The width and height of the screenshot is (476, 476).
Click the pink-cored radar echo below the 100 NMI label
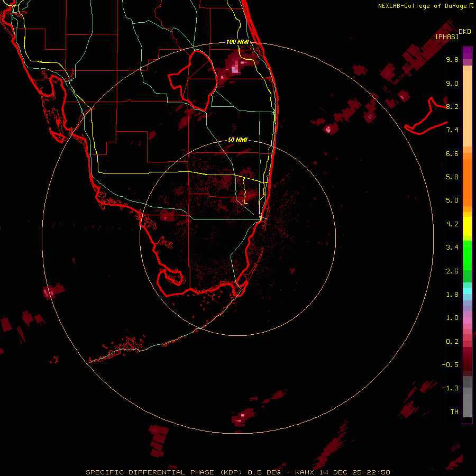[x=236, y=67]
